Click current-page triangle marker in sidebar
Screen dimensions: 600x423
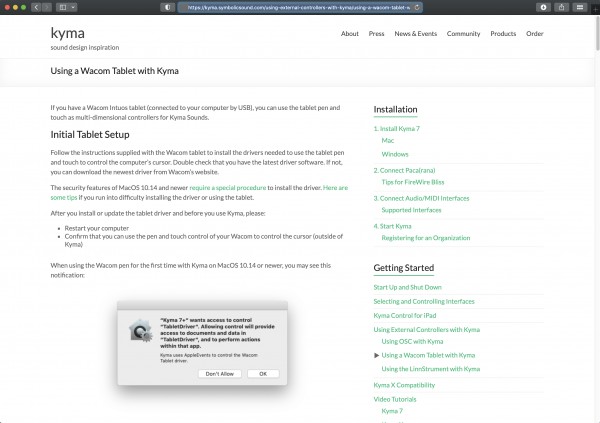[x=377, y=355]
